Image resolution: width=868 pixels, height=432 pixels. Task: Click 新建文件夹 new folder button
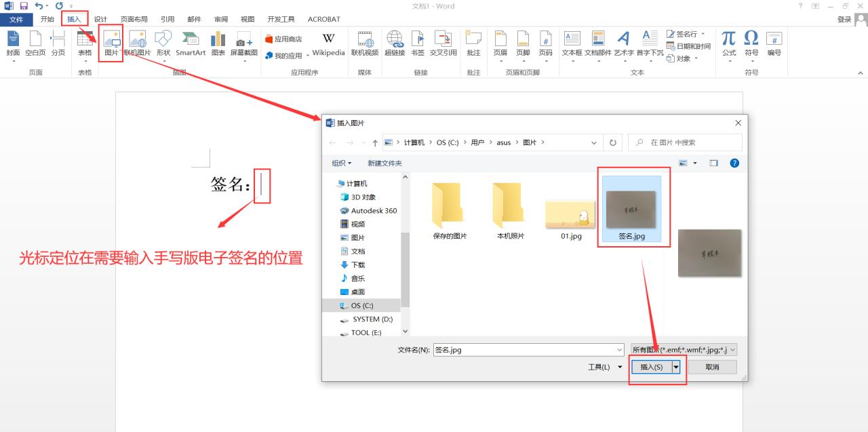(384, 163)
